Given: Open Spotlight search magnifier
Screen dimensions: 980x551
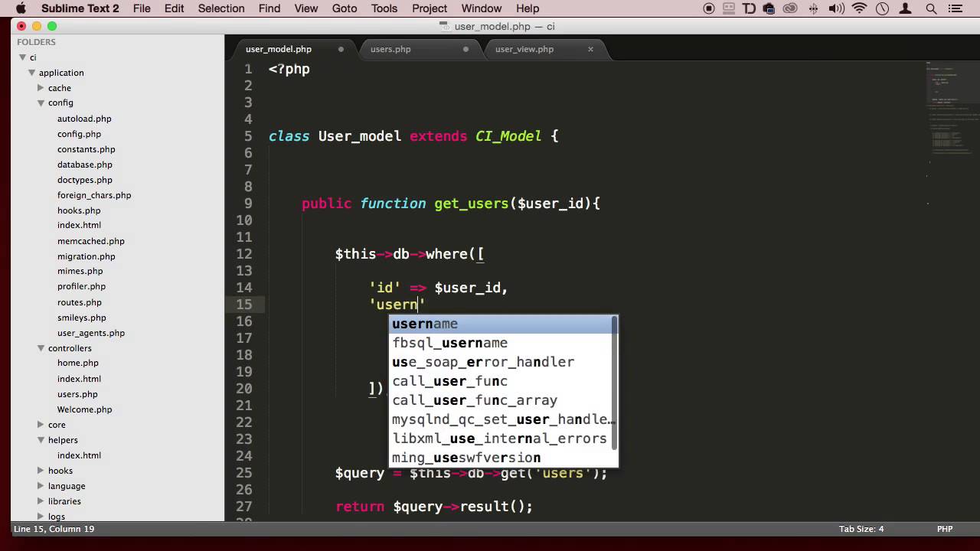Looking at the screenshot, I should [931, 9].
